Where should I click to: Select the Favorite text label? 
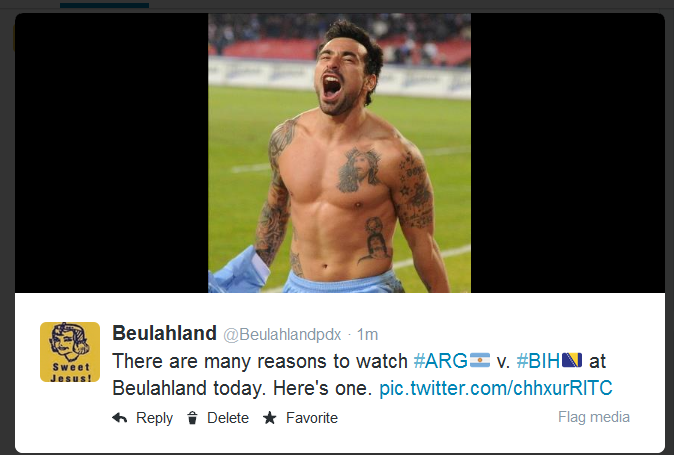coord(312,418)
